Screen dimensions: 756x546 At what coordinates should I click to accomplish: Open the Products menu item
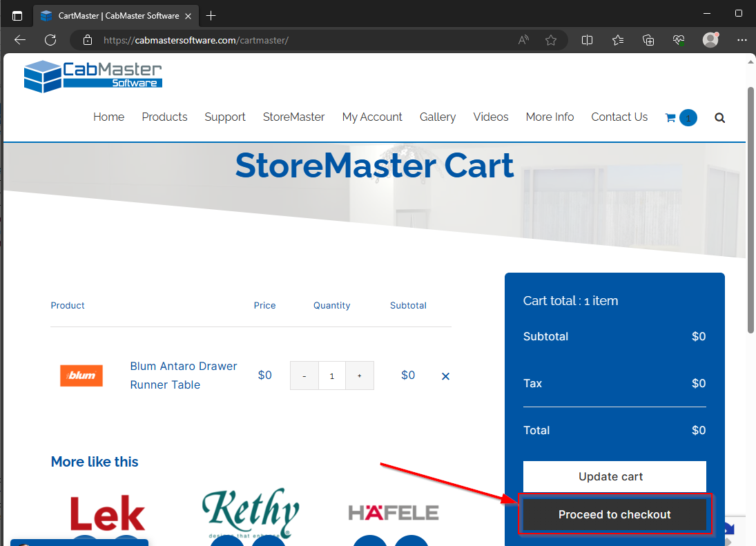point(164,117)
